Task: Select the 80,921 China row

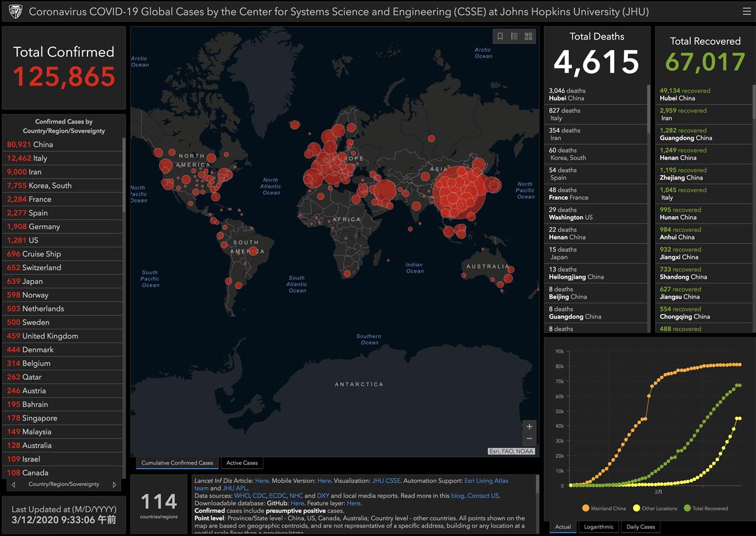Action: pos(64,144)
